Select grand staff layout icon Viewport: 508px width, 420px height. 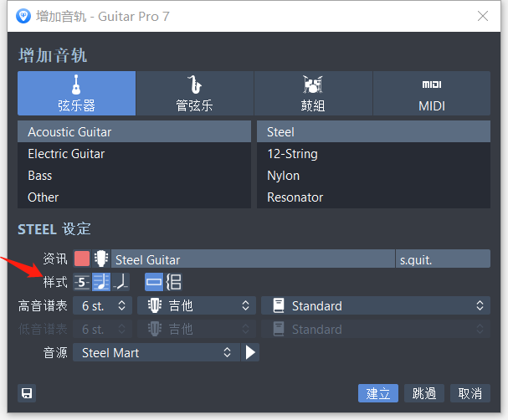(173, 282)
